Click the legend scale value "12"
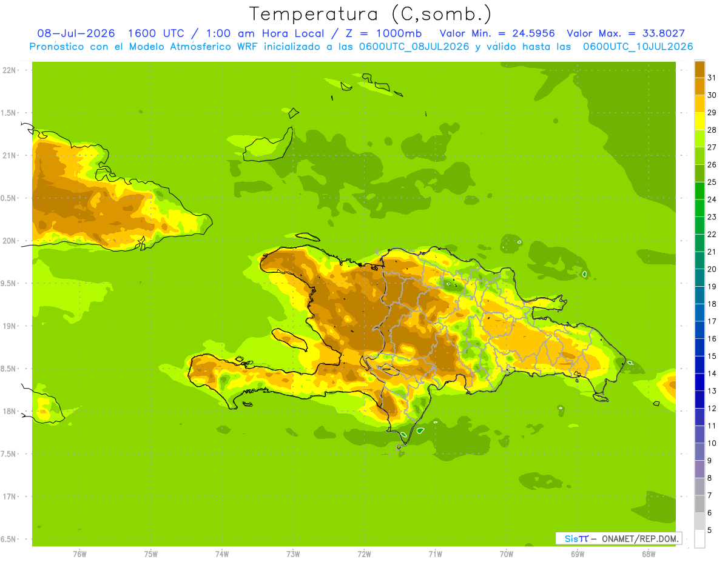Image resolution: width=728 pixels, height=562 pixels. click(712, 409)
